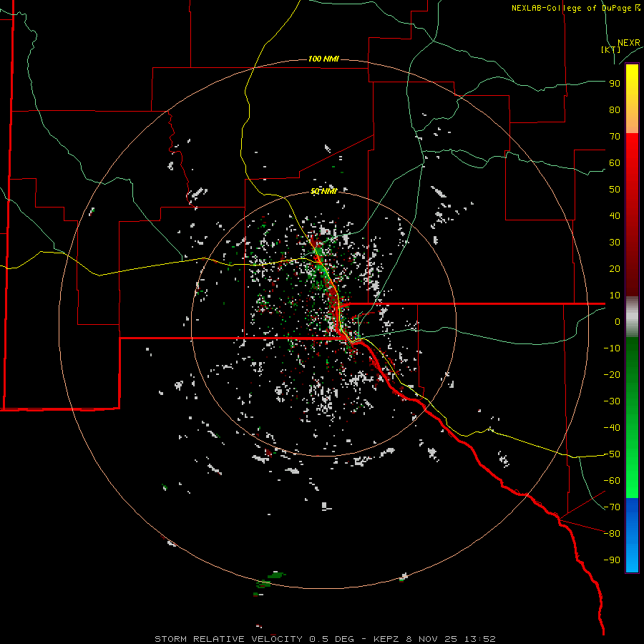The width and height of the screenshot is (644, 644).
Task: Pick the blue band of the color scale
Action: pyautogui.click(x=632, y=535)
